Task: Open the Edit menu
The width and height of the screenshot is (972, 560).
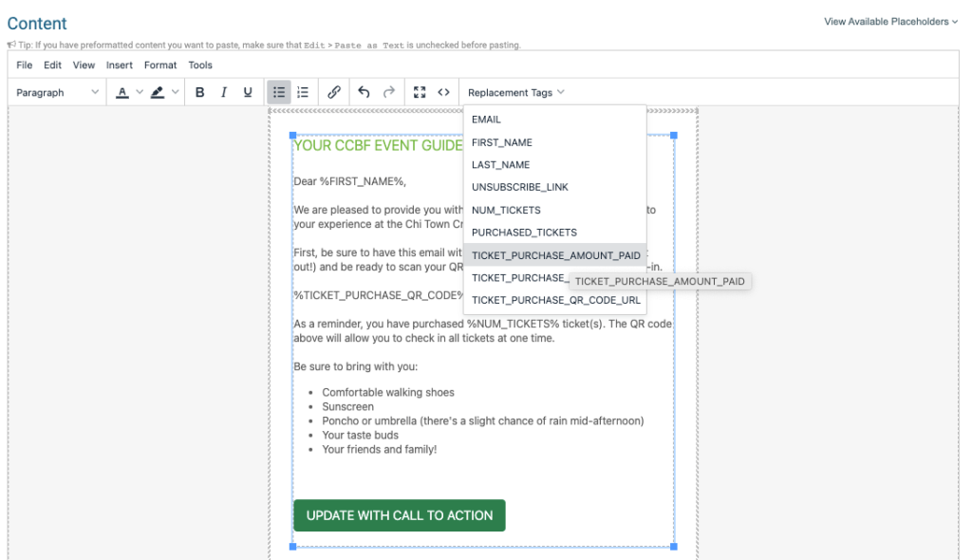Action: [x=53, y=65]
